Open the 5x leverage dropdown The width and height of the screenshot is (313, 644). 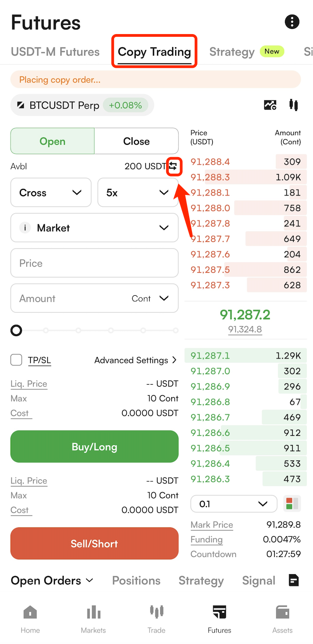(138, 193)
